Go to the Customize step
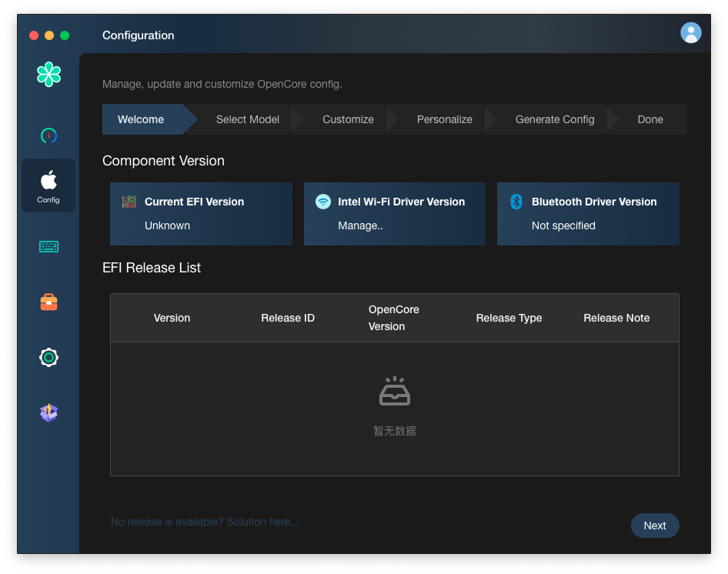The height and width of the screenshot is (574, 728). point(348,119)
